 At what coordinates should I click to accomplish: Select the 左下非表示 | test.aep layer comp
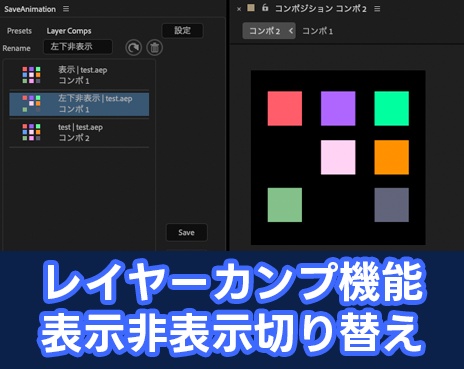pyautogui.click(x=79, y=104)
